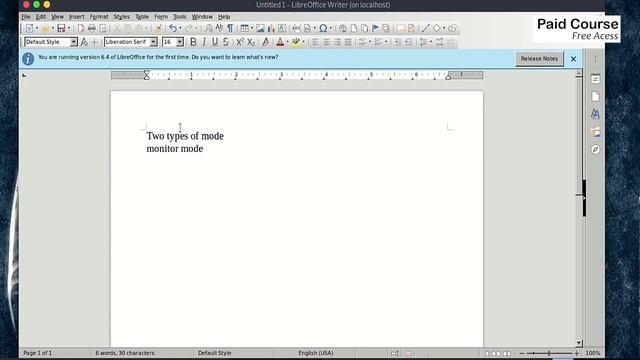
Task: Click the Release Notes button
Action: (x=539, y=59)
